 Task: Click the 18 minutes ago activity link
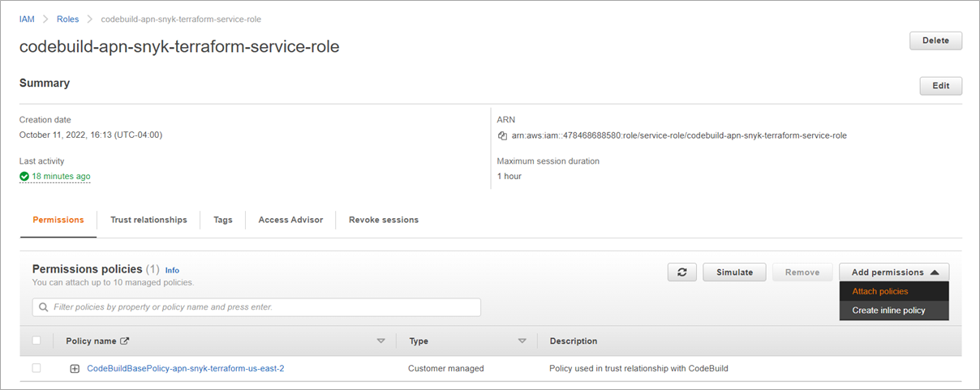(x=61, y=176)
